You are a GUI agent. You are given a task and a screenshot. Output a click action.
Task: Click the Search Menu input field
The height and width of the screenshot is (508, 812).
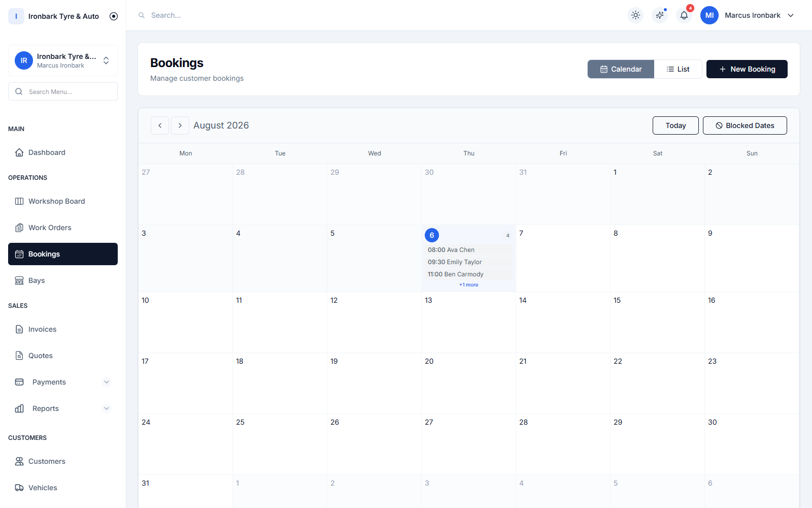63,91
